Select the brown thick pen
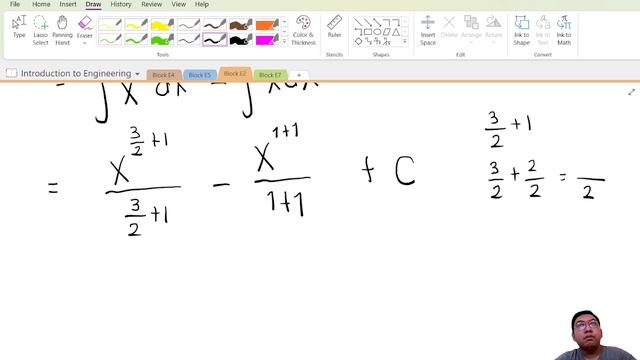 (x=215, y=24)
